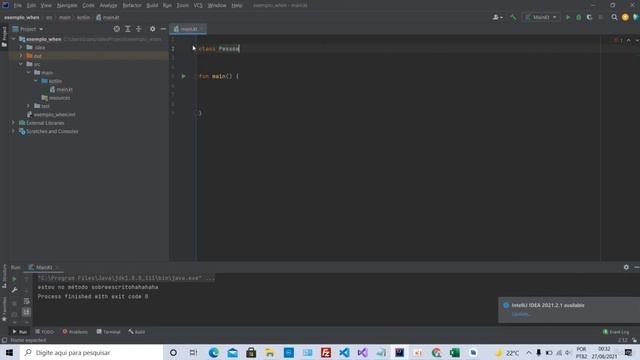The width and height of the screenshot is (640, 360).
Task: Collapse the main folder node
Action: 29,72
